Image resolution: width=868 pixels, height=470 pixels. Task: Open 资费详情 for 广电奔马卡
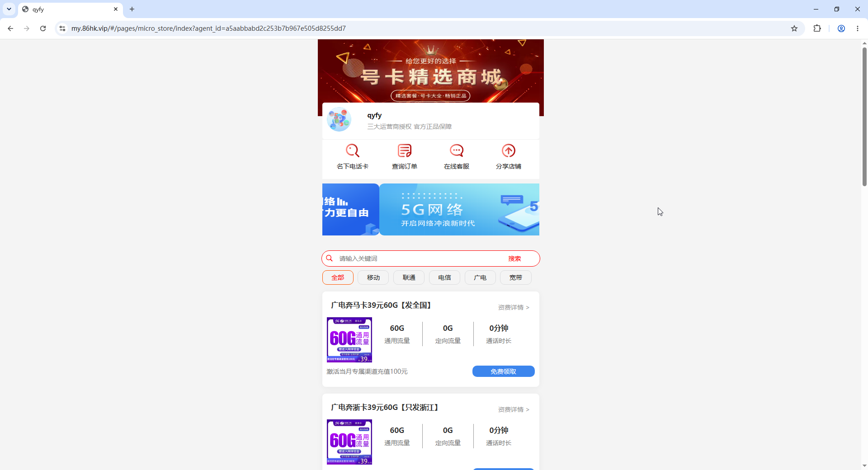click(x=514, y=307)
